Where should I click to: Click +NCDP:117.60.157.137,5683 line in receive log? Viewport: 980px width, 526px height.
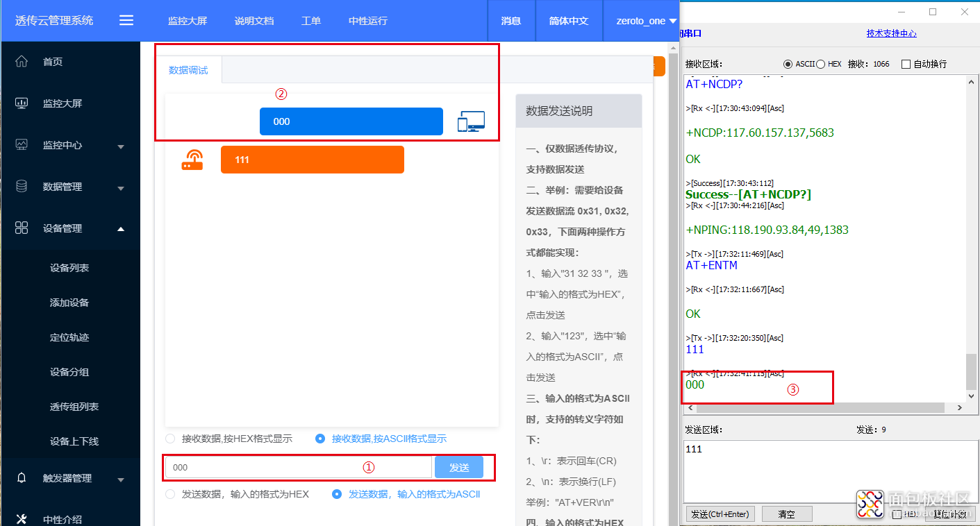760,133
